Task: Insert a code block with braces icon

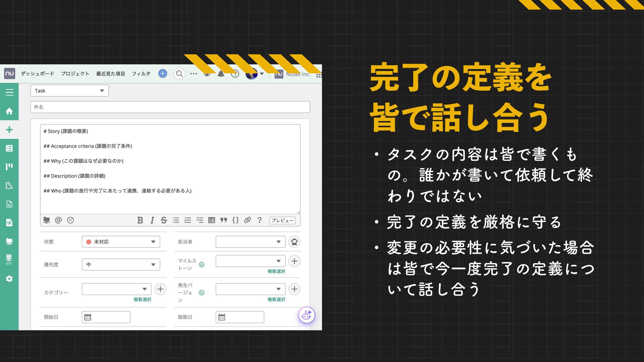Action: 235,220
